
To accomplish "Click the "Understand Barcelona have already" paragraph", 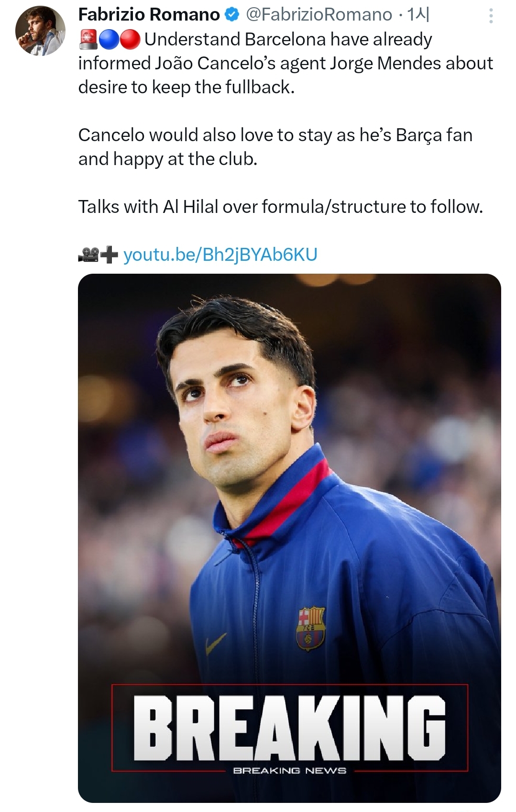I will coord(285,63).
